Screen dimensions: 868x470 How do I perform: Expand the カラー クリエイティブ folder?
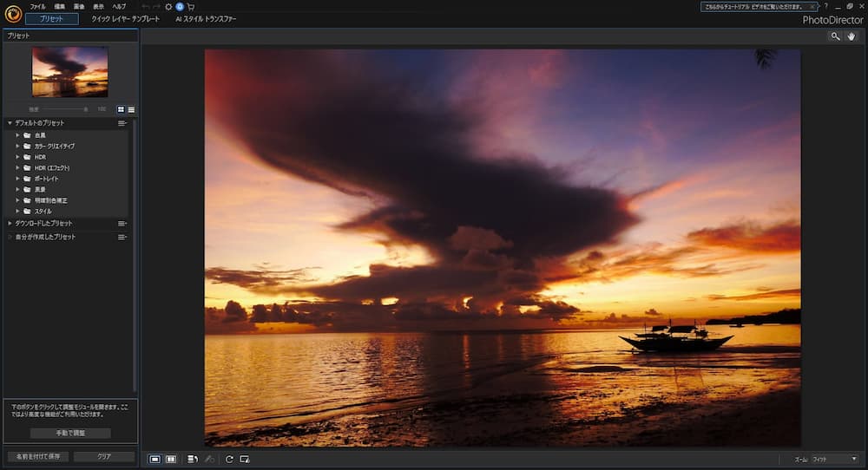[17, 146]
